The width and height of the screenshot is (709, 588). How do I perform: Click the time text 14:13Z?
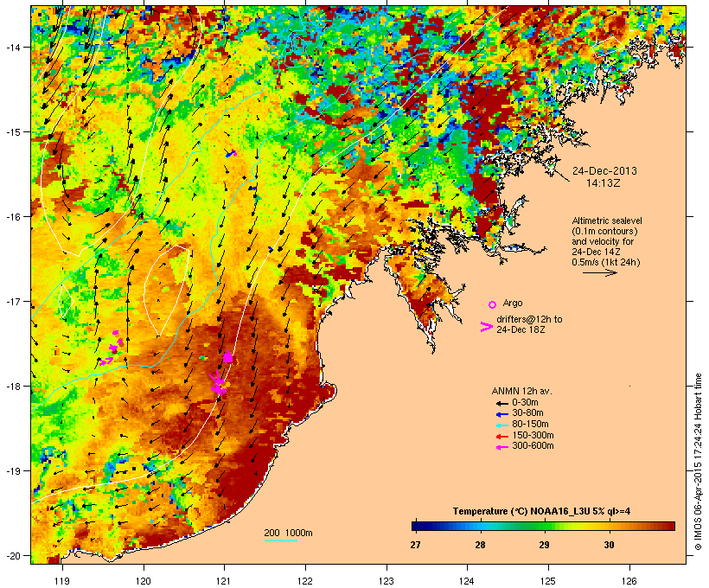pos(604,183)
